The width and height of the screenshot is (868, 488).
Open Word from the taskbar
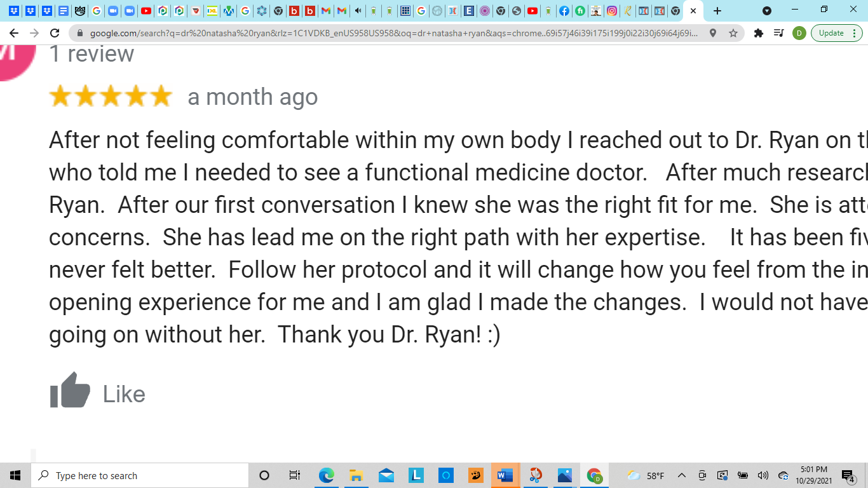(505, 475)
